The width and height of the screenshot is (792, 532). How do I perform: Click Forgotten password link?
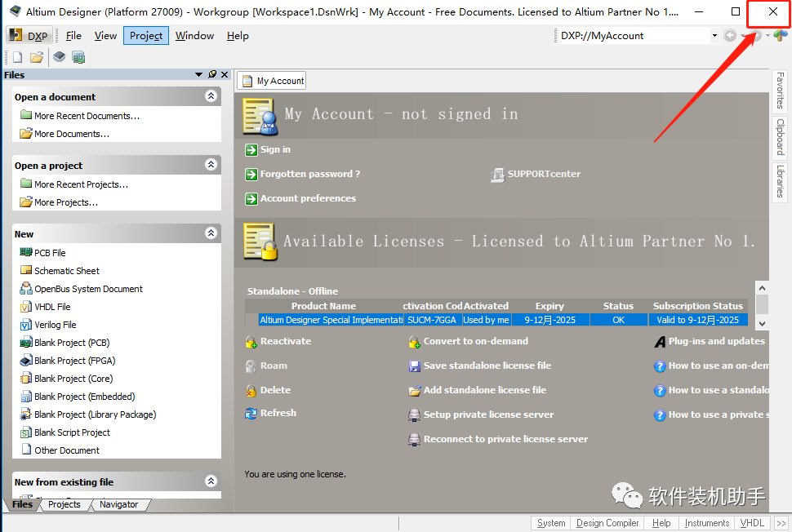[309, 174]
